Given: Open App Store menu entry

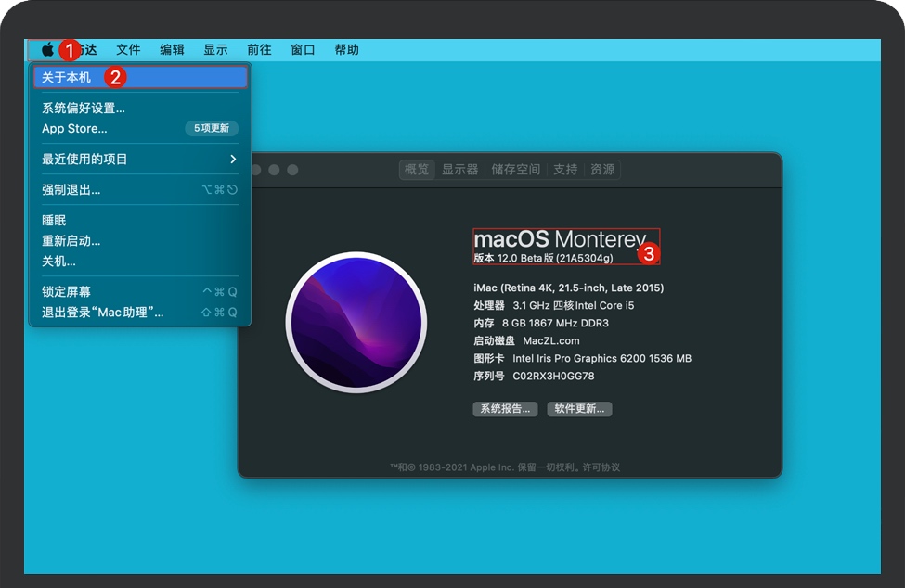Looking at the screenshot, I should click(74, 129).
